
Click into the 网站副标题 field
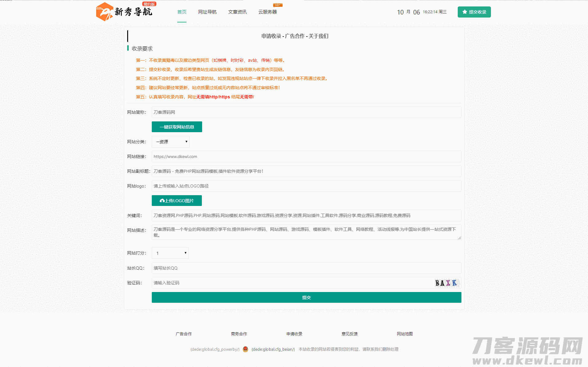(x=307, y=171)
